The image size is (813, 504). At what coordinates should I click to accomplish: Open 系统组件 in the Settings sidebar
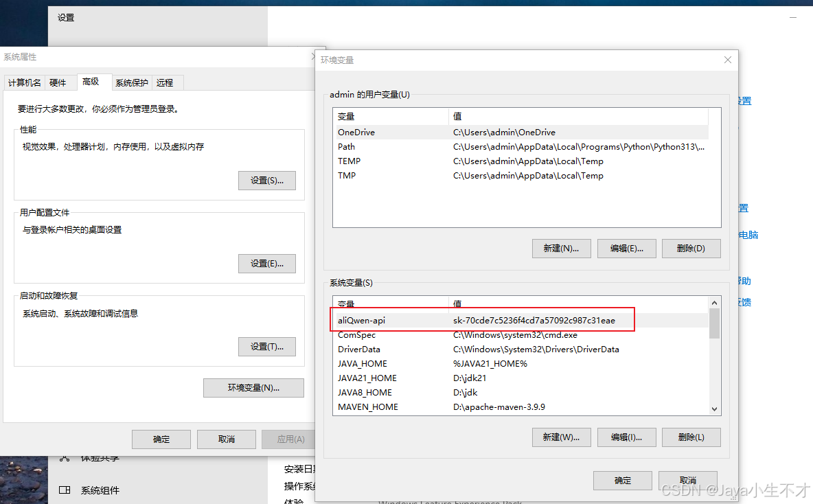tap(100, 490)
